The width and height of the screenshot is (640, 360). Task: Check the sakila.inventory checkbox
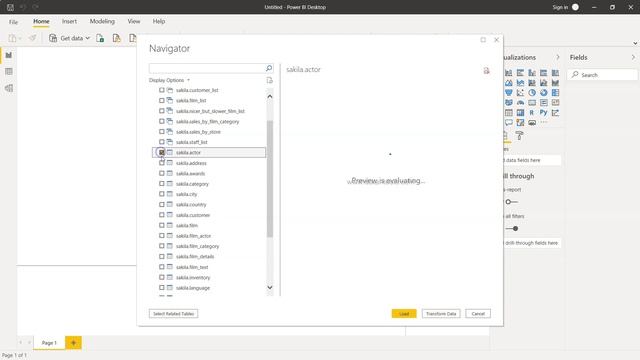click(x=162, y=277)
